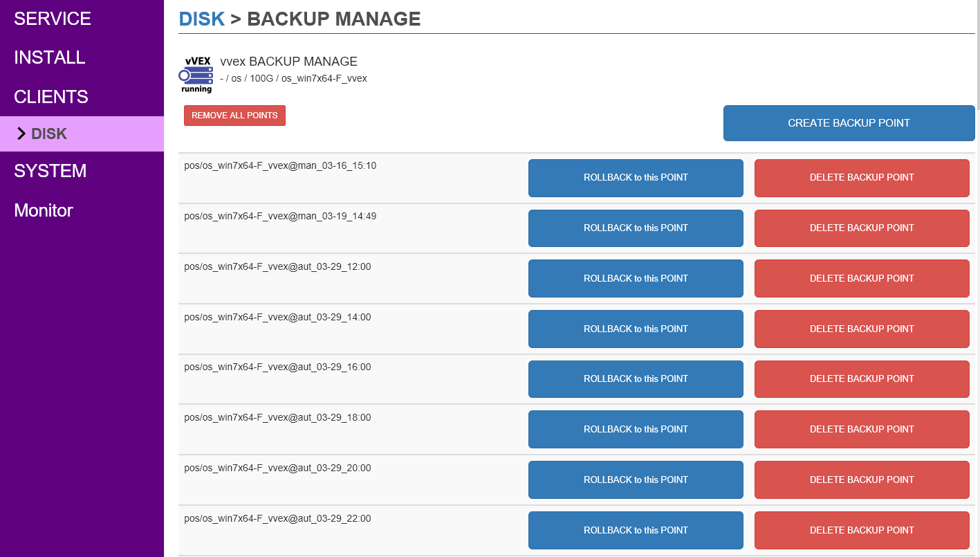
Task: Open the Monitor page
Action: tap(44, 210)
